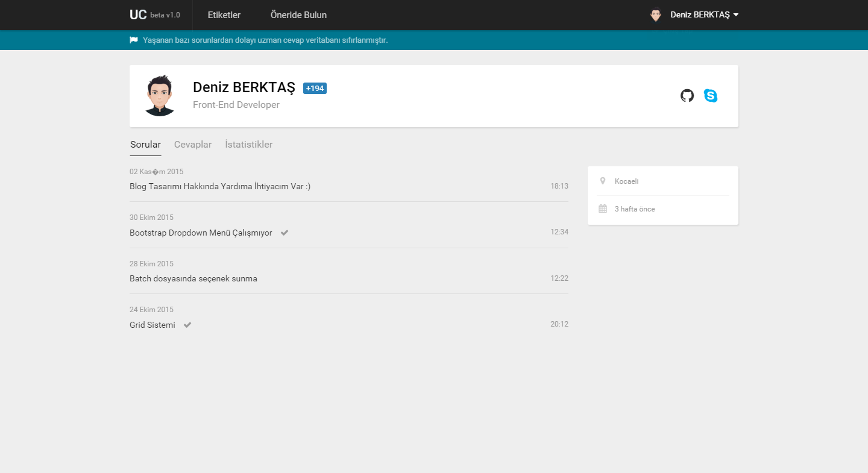
Task: Click the announcement text about veritabanı sıfırlanmıştır
Action: [265, 40]
